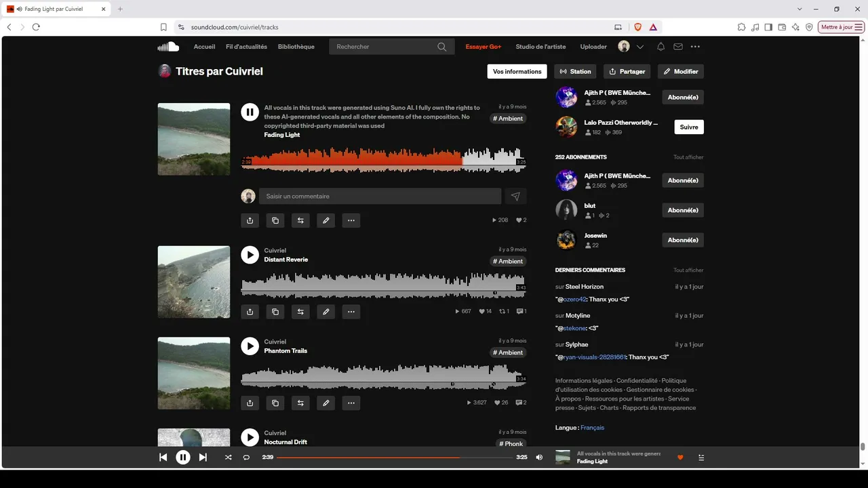Screen dimensions: 868x488
Task: Copy link of the Phantom Trails track
Action: click(x=275, y=403)
